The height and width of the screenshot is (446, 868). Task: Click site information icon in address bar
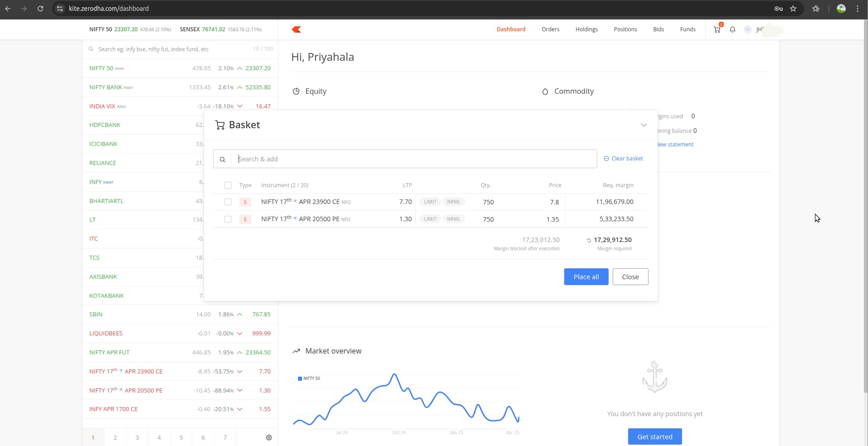pos(60,9)
